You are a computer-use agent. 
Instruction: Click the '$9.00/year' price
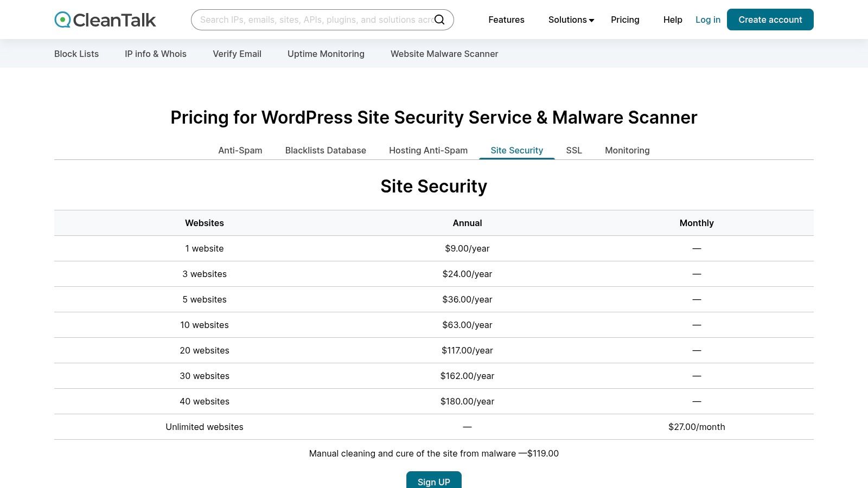point(467,248)
